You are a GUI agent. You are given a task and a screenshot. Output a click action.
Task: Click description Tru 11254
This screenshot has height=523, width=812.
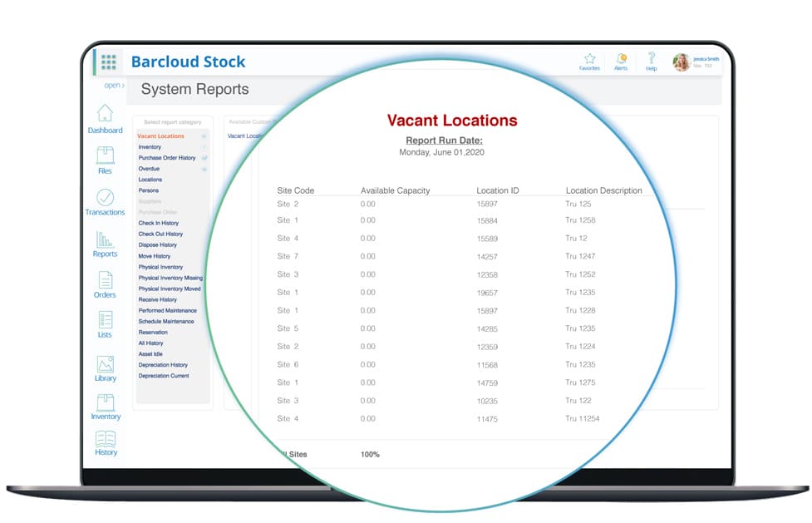pyautogui.click(x=583, y=418)
